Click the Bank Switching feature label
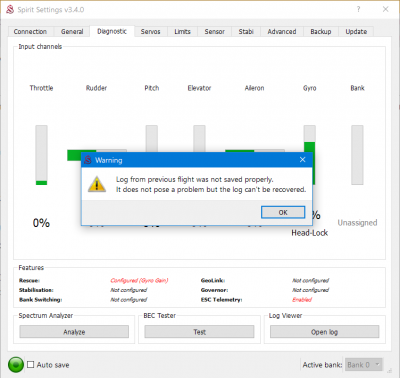The image size is (400, 378). pos(40,300)
